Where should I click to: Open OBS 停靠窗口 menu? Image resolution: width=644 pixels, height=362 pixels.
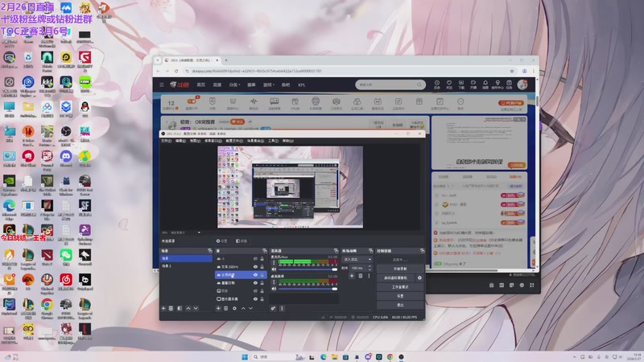pyautogui.click(x=213, y=141)
